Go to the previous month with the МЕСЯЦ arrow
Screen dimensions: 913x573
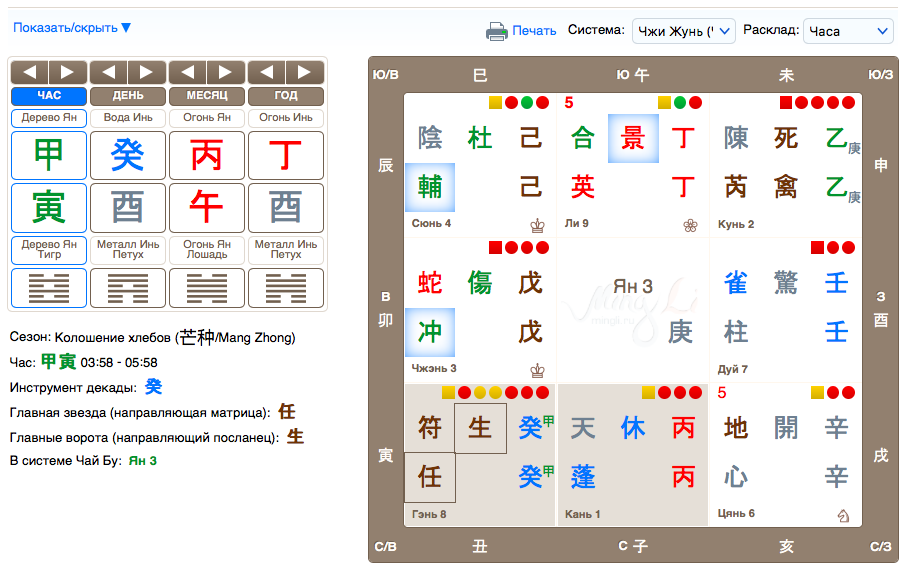point(188,72)
